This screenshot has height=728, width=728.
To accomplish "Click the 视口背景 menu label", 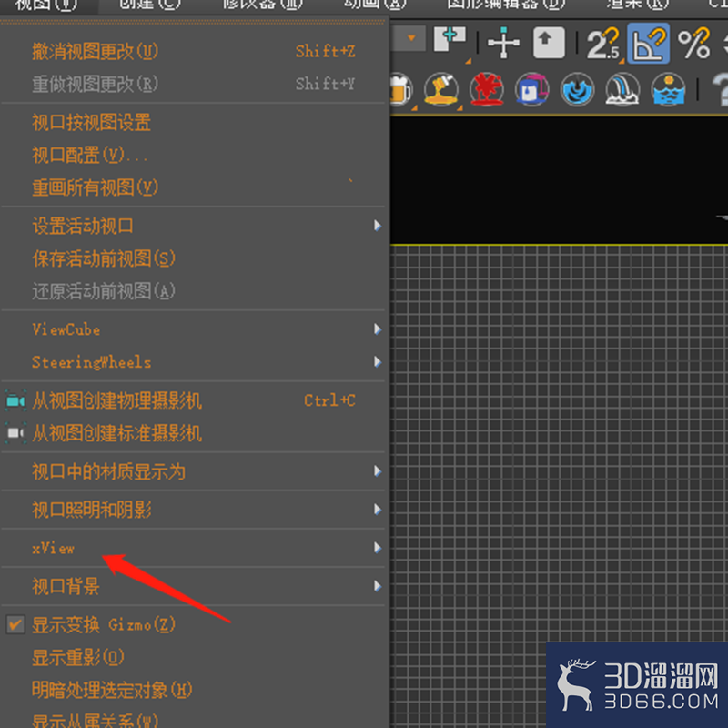I will pos(66,586).
